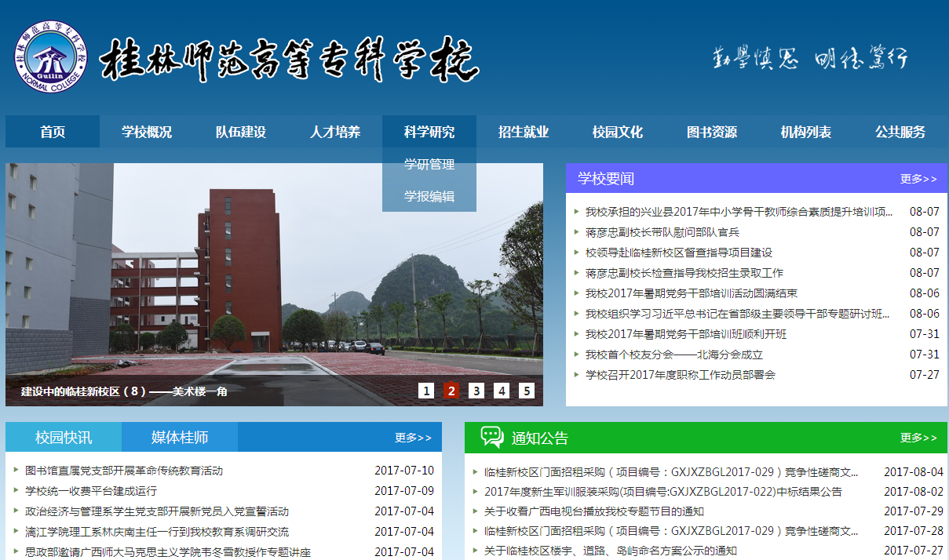Click 更多>> in the 通知公告 header
Screen dimensions: 949x560
[x=918, y=438]
